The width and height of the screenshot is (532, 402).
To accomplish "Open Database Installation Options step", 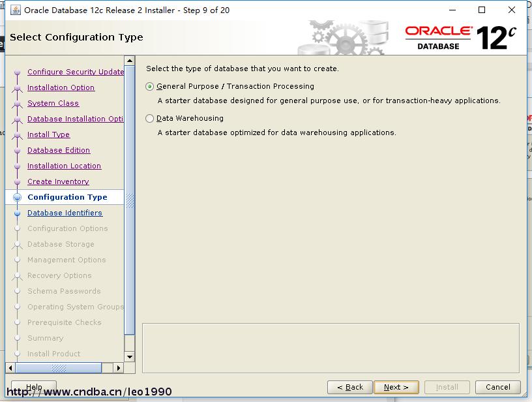I will pos(76,119).
